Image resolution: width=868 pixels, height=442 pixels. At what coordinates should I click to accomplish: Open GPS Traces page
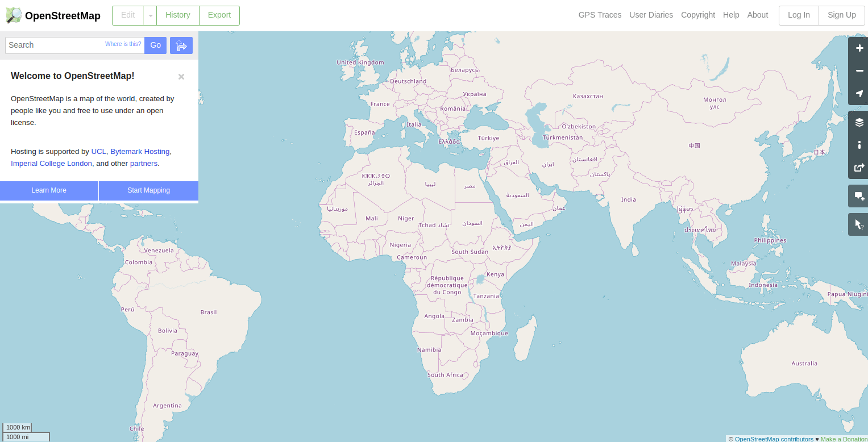(600, 15)
